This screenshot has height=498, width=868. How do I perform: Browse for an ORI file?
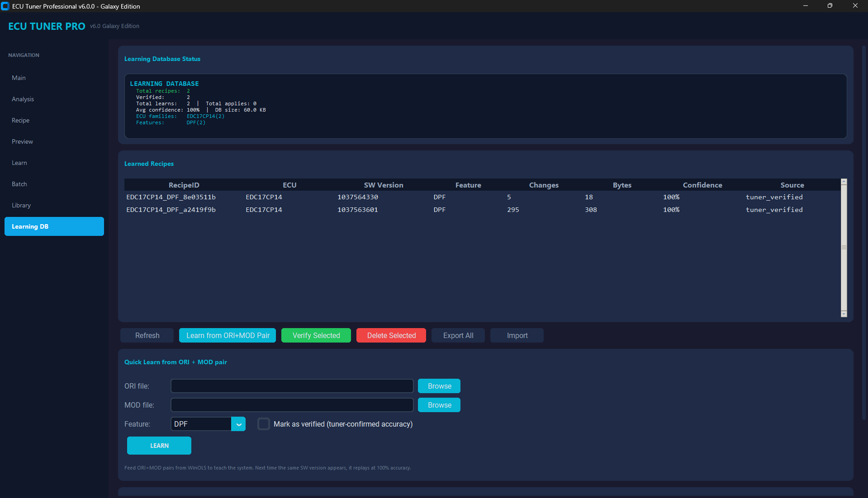[x=438, y=385]
